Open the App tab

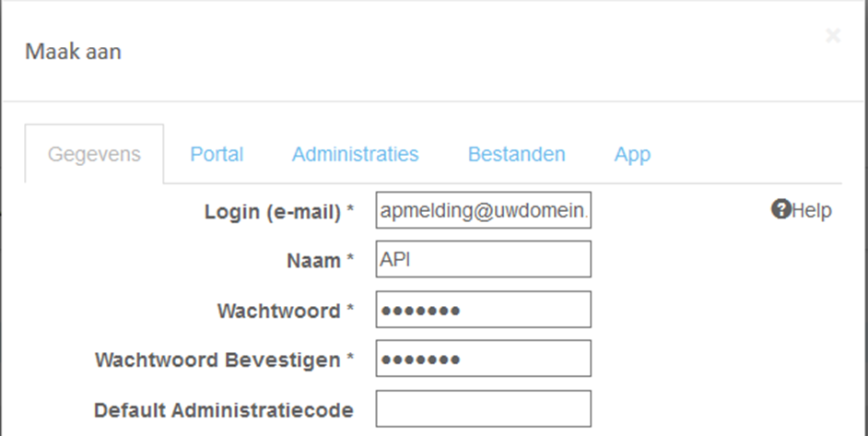(x=632, y=153)
